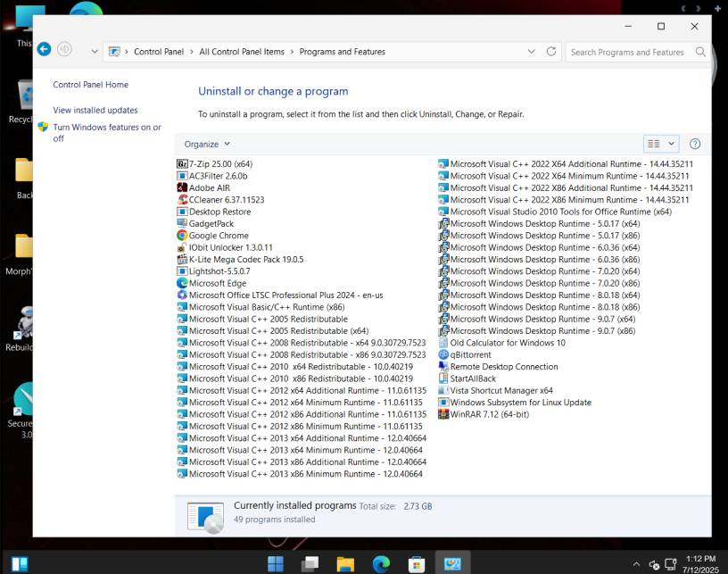Expand chevron after All Control Panel Items
The width and height of the screenshot is (728, 574).
pyautogui.click(x=292, y=52)
